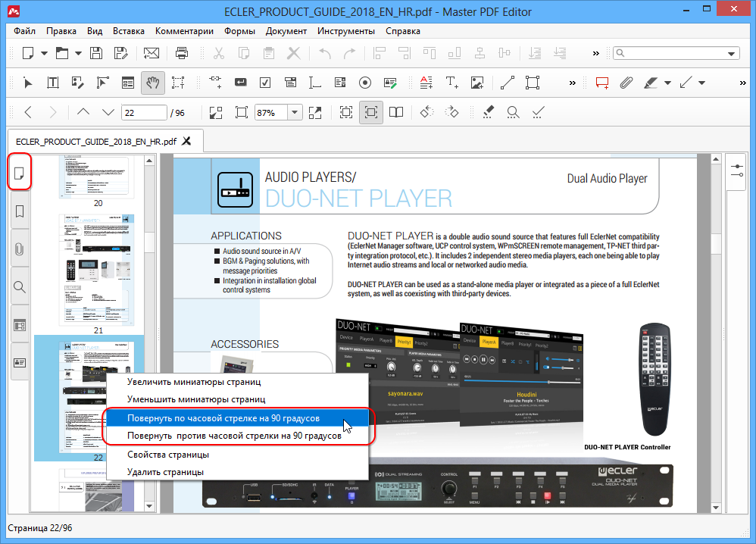Select Увеличить миниатюры страниц

click(237, 382)
